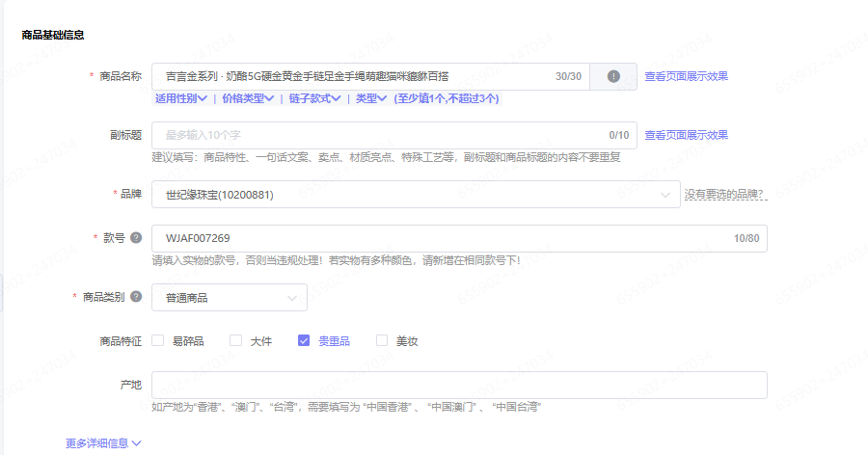Uncheck the 贵重品 checkbox
Screen dimensions: 868x455
[304, 340]
